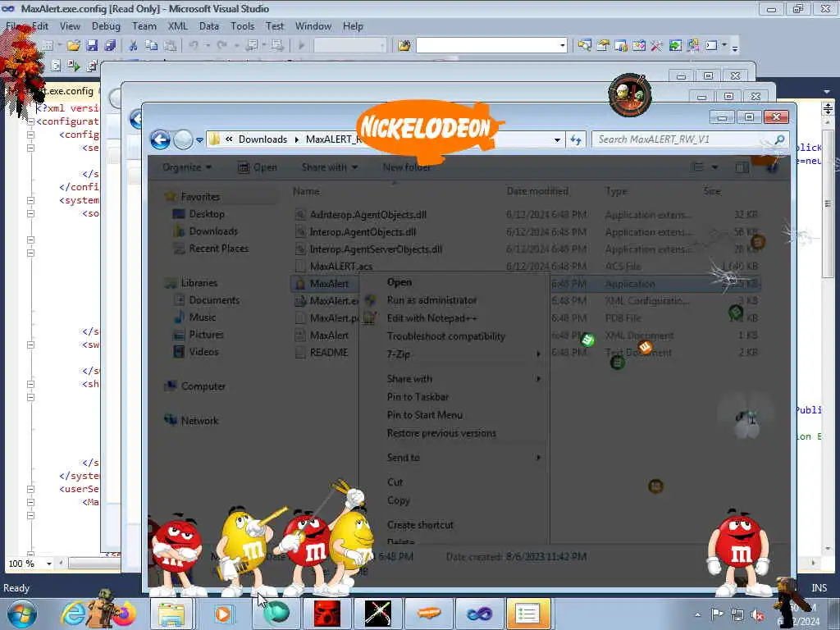
Task: Select the README file
Action: coord(328,353)
